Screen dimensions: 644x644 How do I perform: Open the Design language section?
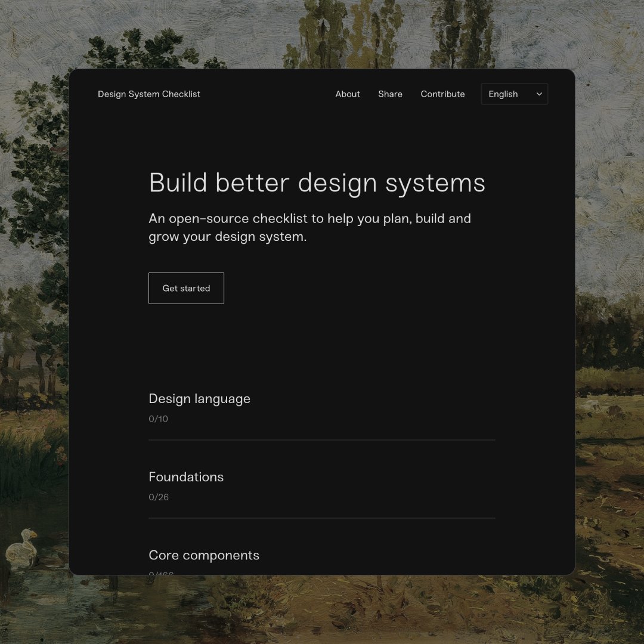click(x=200, y=399)
